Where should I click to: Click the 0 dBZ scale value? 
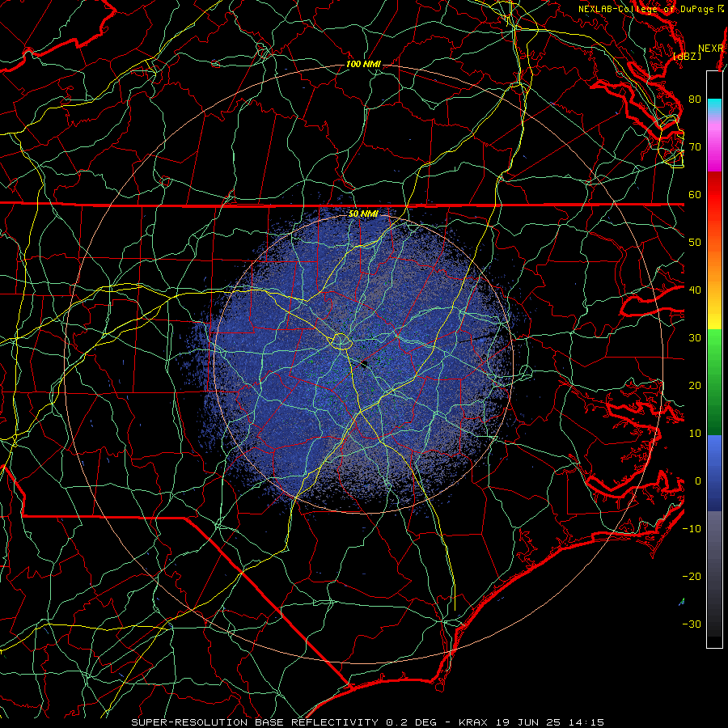pos(698,481)
